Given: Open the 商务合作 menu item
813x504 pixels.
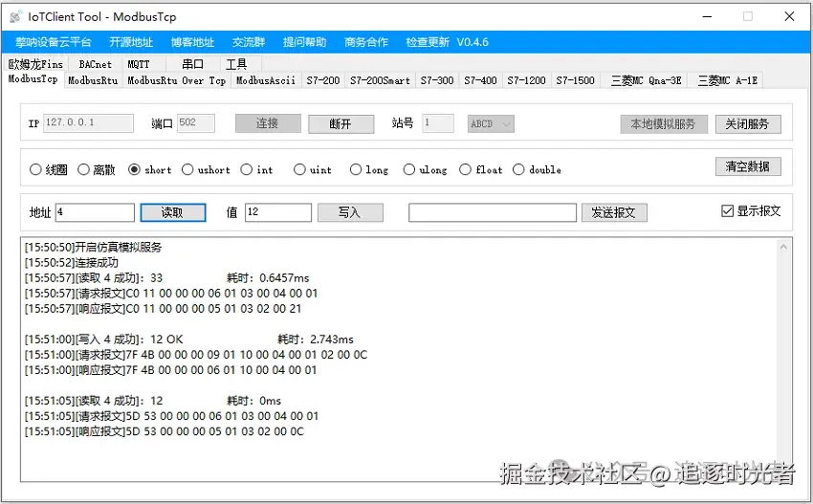Looking at the screenshot, I should pyautogui.click(x=366, y=42).
